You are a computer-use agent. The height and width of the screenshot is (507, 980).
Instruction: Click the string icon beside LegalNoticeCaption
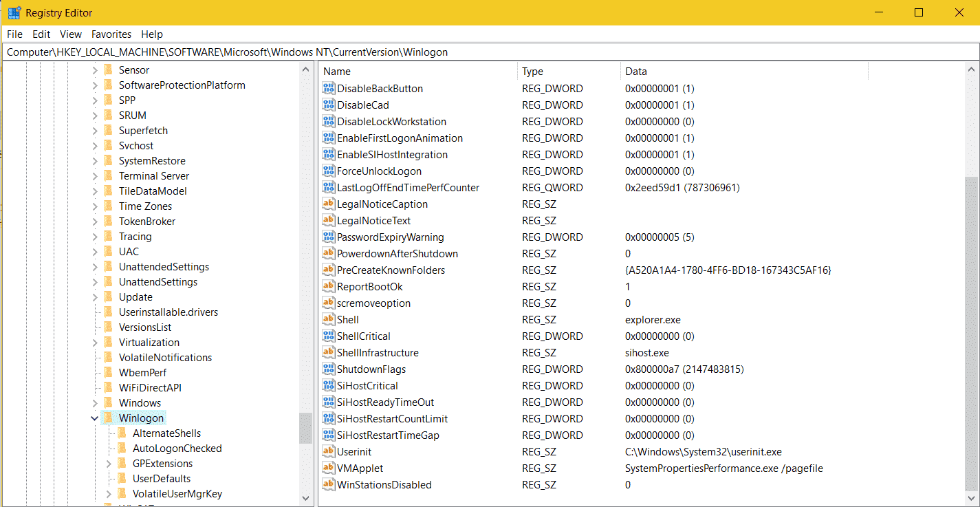[x=329, y=204]
